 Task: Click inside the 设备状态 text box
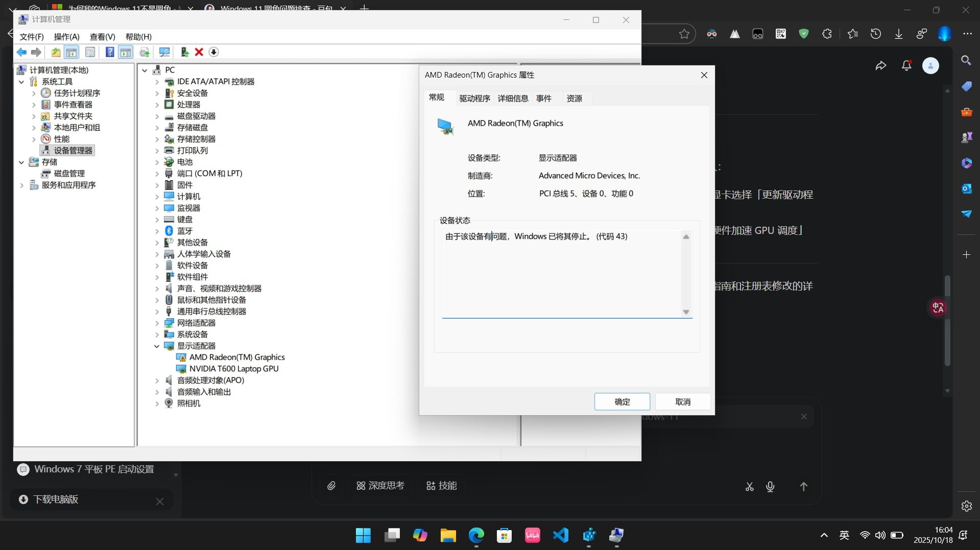(x=562, y=274)
